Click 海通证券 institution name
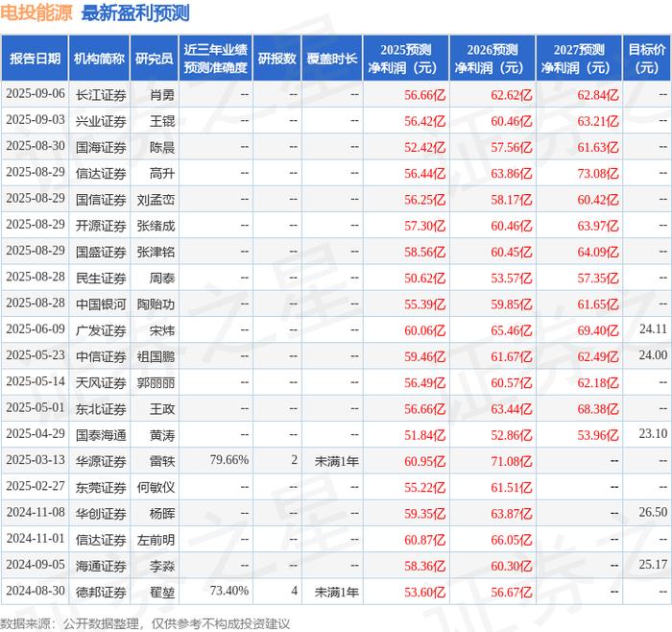 [101, 566]
